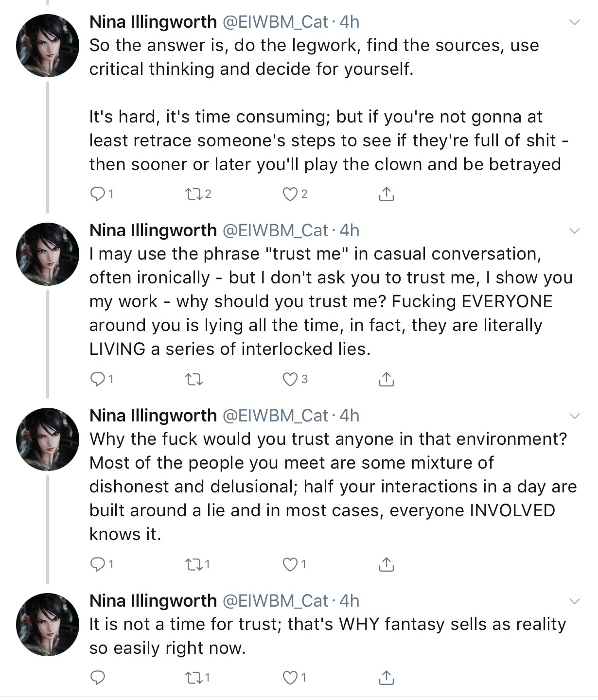The height and width of the screenshot is (700, 598).
Task: Open dropdown arrow on 'Why the fuck' tweet
Action: point(575,416)
